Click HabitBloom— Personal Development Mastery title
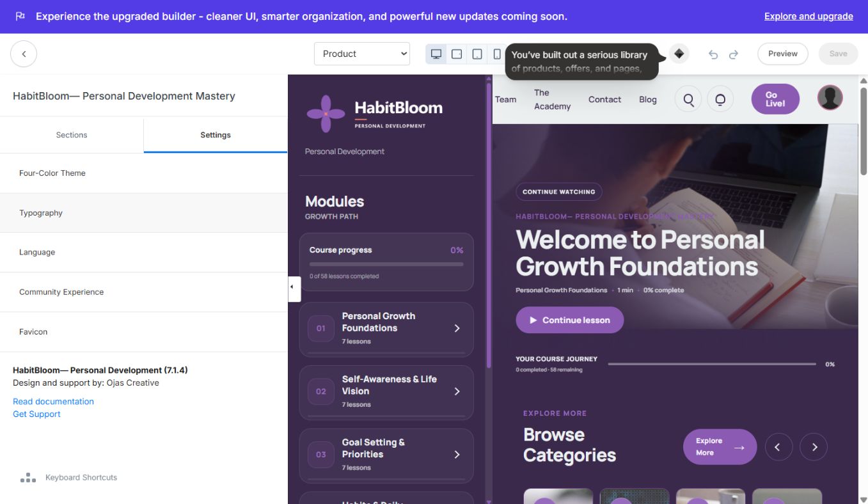This screenshot has height=504, width=868. pos(124,96)
